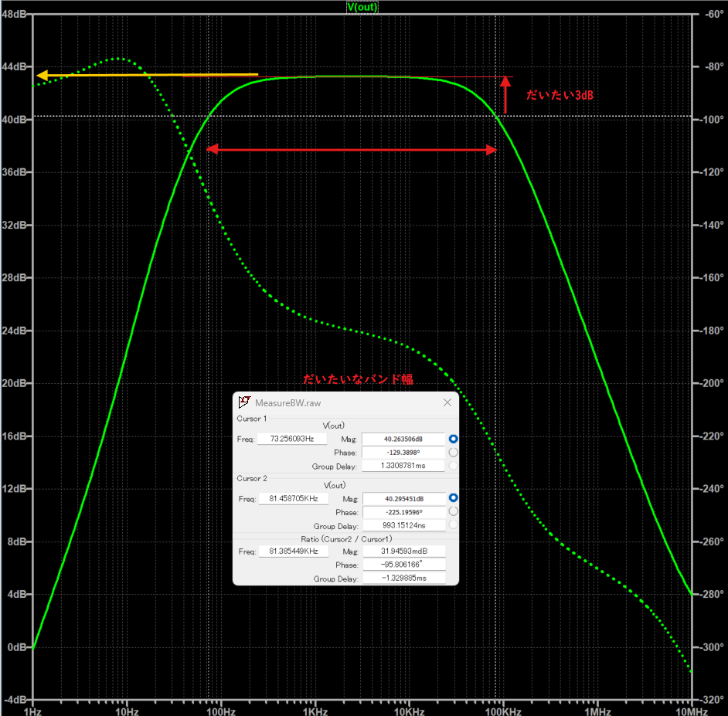Click the 12dB left axis label
Screen dimensions: 728x716
(15, 489)
